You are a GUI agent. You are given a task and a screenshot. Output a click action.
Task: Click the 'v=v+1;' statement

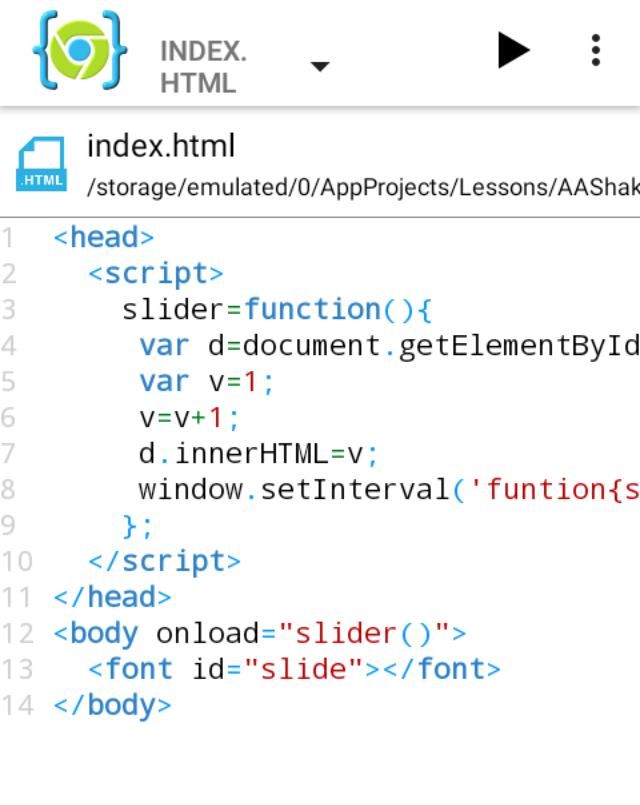point(190,418)
